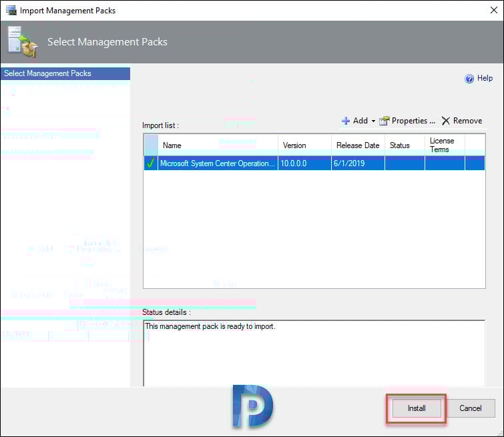Click the Add plus icon
504x437 pixels.
(x=346, y=121)
